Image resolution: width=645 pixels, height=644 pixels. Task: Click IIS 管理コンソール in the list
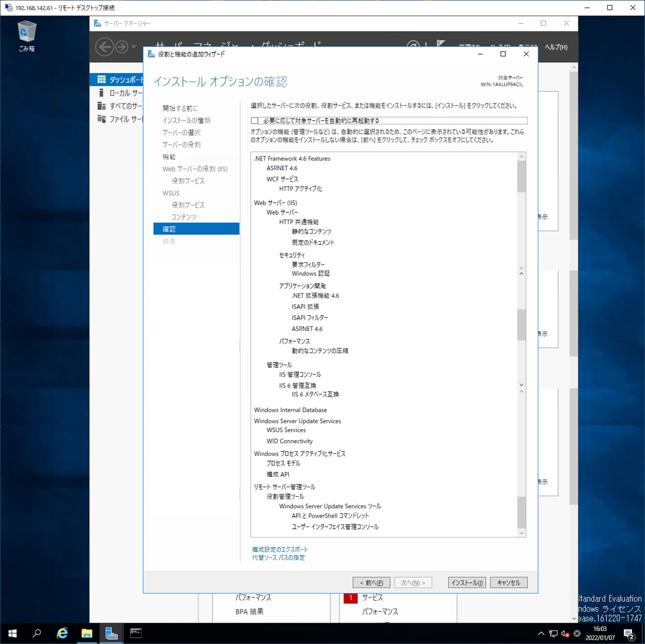click(300, 375)
